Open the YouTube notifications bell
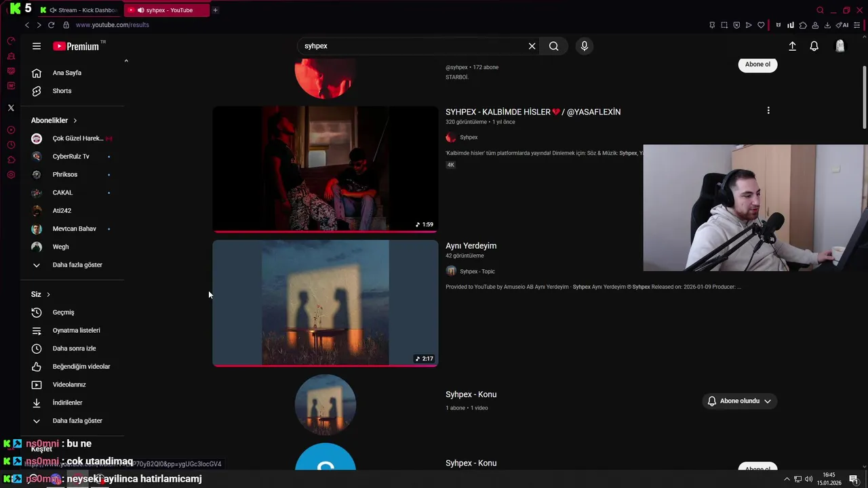Image resolution: width=868 pixels, height=488 pixels. tap(814, 46)
